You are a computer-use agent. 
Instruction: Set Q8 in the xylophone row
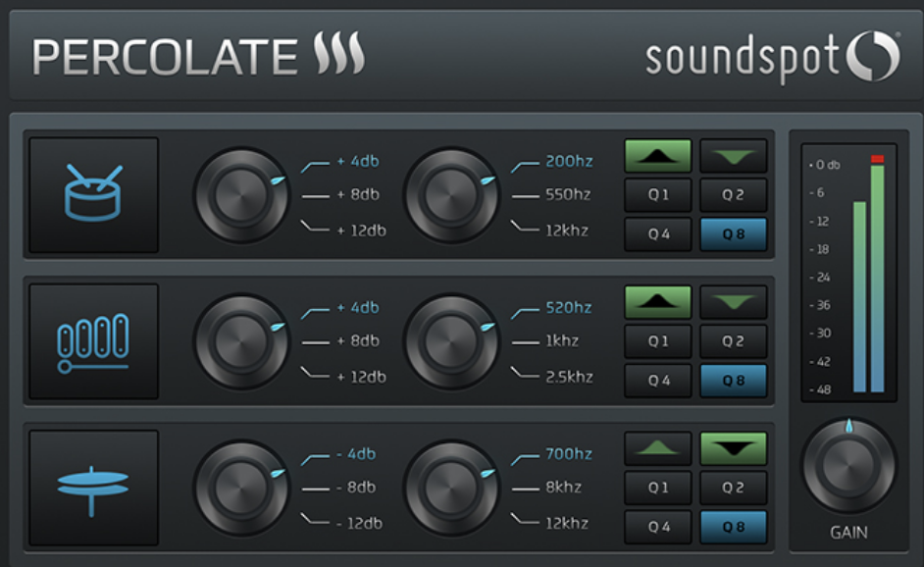point(733,381)
